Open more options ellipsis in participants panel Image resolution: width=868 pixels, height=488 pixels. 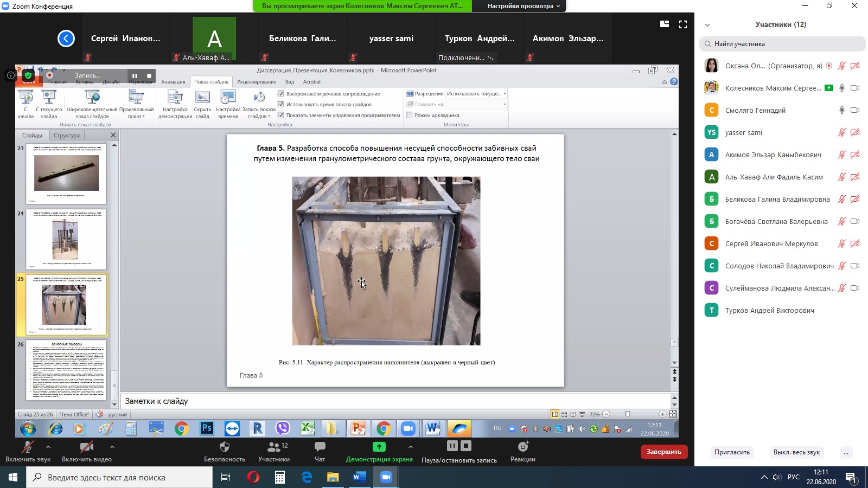(x=846, y=452)
